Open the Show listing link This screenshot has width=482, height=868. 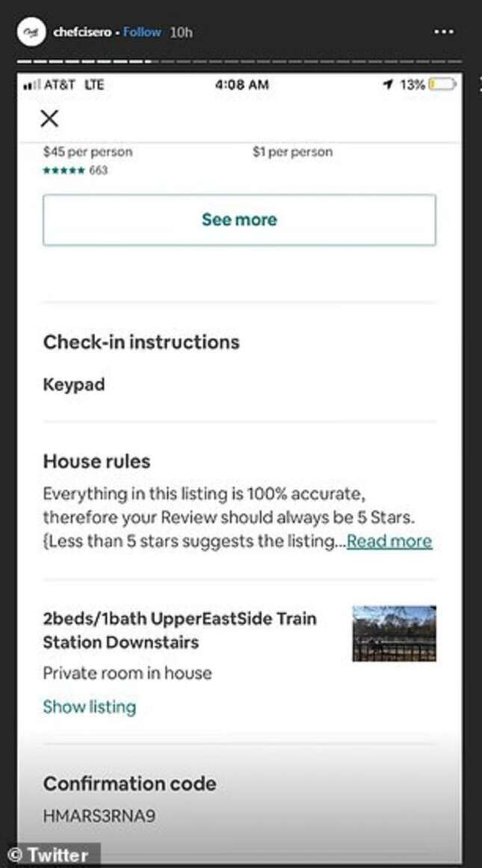[x=90, y=707]
